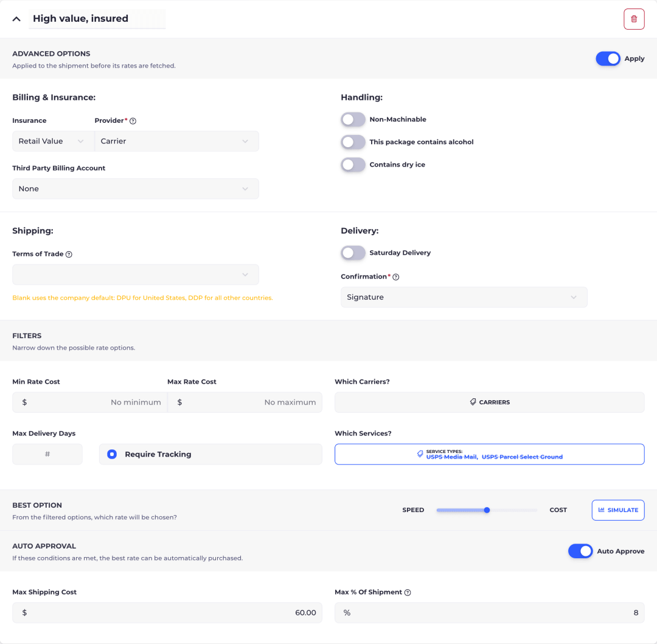Click the chart icon in Simulate button
Screen dimensions: 657x644
[601, 510]
